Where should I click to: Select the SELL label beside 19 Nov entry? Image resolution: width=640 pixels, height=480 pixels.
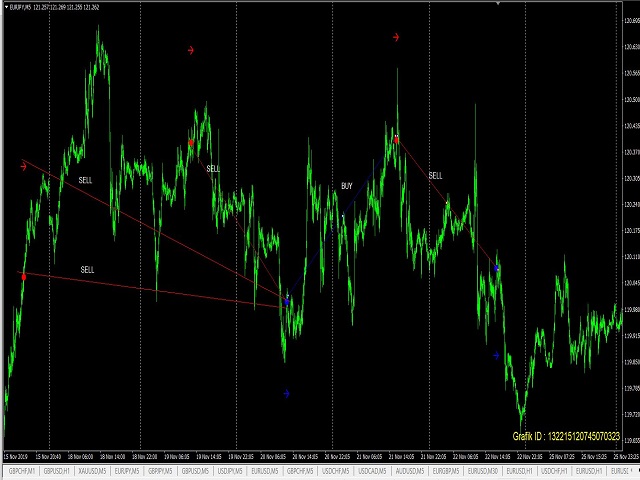click(213, 169)
